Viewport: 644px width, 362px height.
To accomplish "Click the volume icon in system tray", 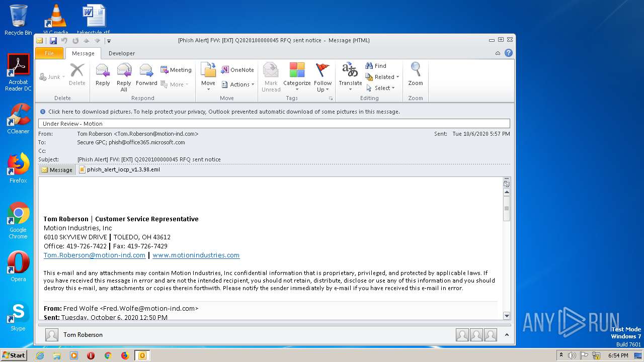I will pos(572,355).
